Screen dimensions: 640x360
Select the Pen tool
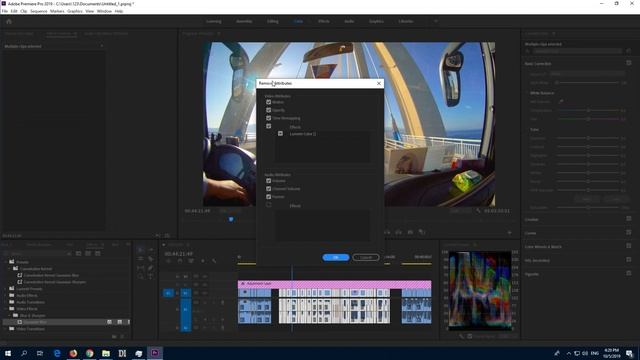(151, 268)
